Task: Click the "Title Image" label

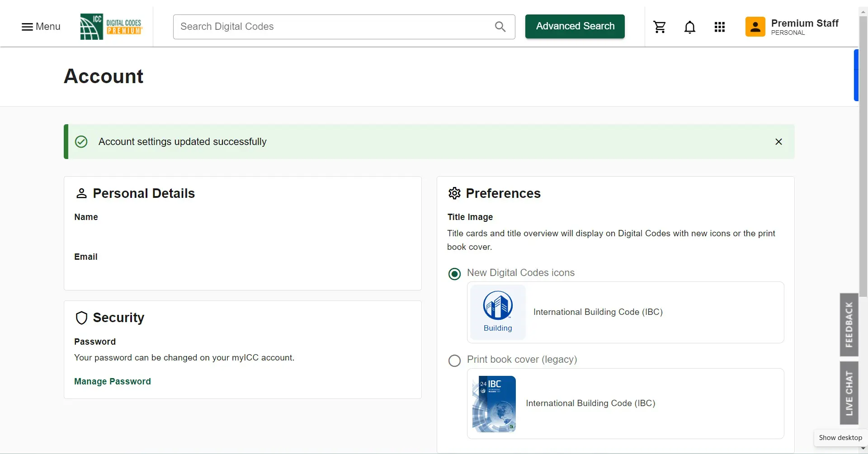Action: pyautogui.click(x=470, y=217)
